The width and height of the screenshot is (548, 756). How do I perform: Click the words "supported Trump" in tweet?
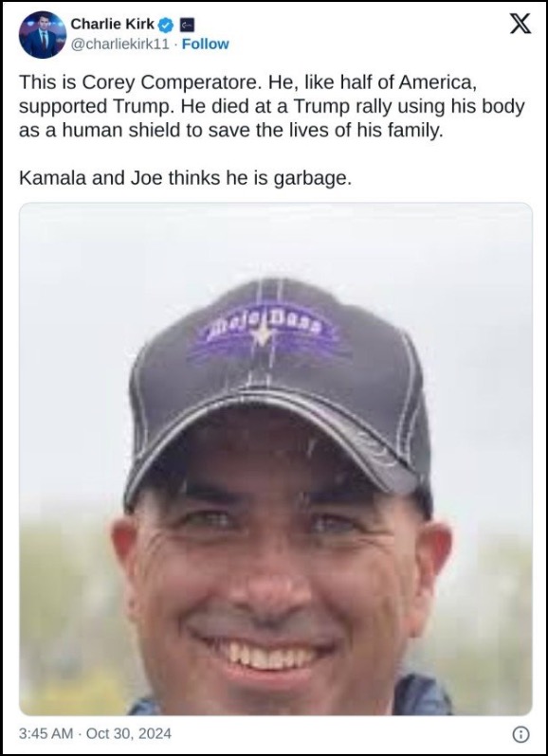click(x=95, y=106)
